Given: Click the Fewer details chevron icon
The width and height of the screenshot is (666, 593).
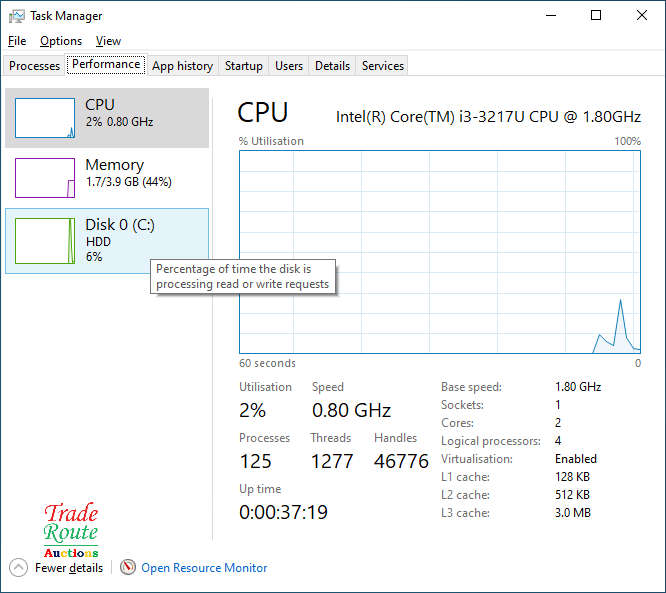Looking at the screenshot, I should point(19,568).
